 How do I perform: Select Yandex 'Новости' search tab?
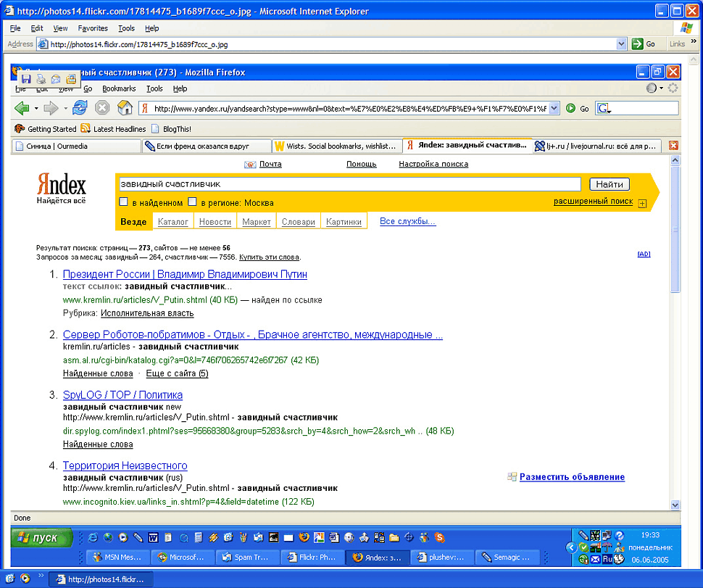tap(215, 222)
